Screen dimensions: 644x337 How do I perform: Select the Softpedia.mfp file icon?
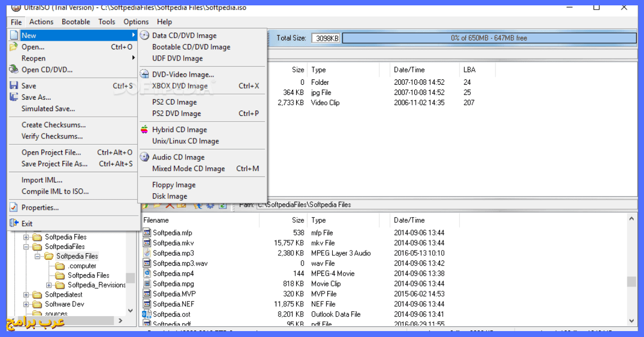click(x=147, y=232)
